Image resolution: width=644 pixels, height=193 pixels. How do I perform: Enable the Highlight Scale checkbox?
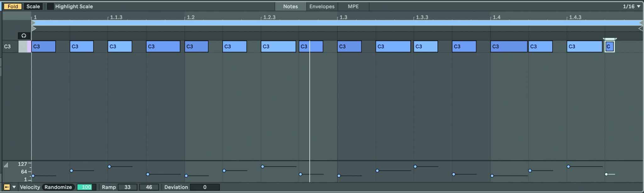(x=50, y=6)
